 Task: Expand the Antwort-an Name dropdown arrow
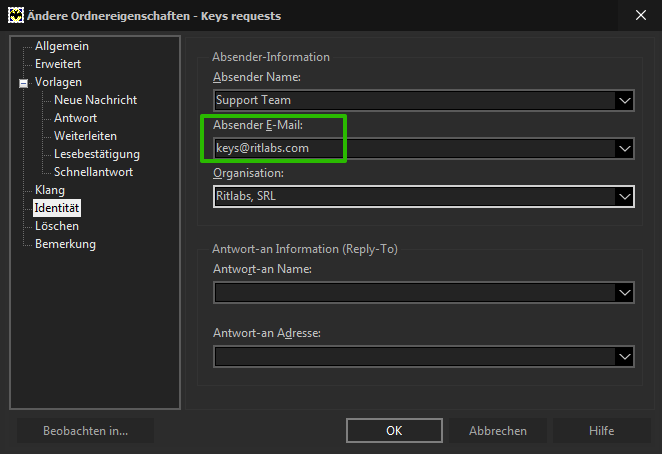tap(624, 293)
